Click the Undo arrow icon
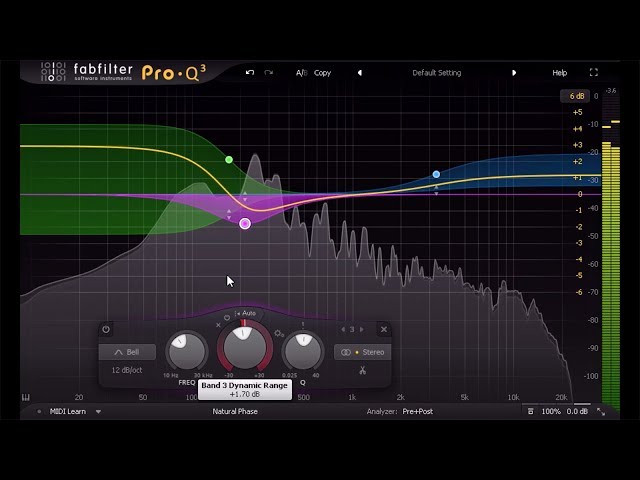640x480 pixels. 250,73
